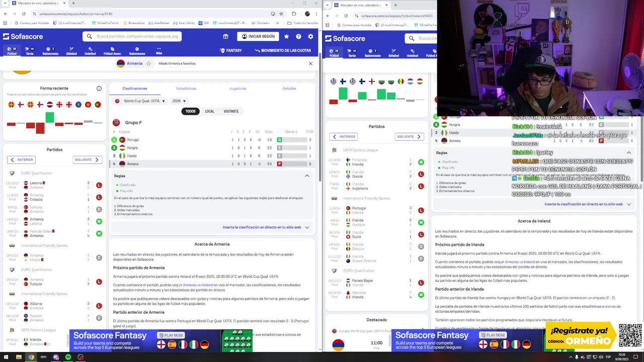Viewport: 644px width, 362px height.
Task: Reload the page in Armenia browser window
Action: pyautogui.click(x=24, y=14)
